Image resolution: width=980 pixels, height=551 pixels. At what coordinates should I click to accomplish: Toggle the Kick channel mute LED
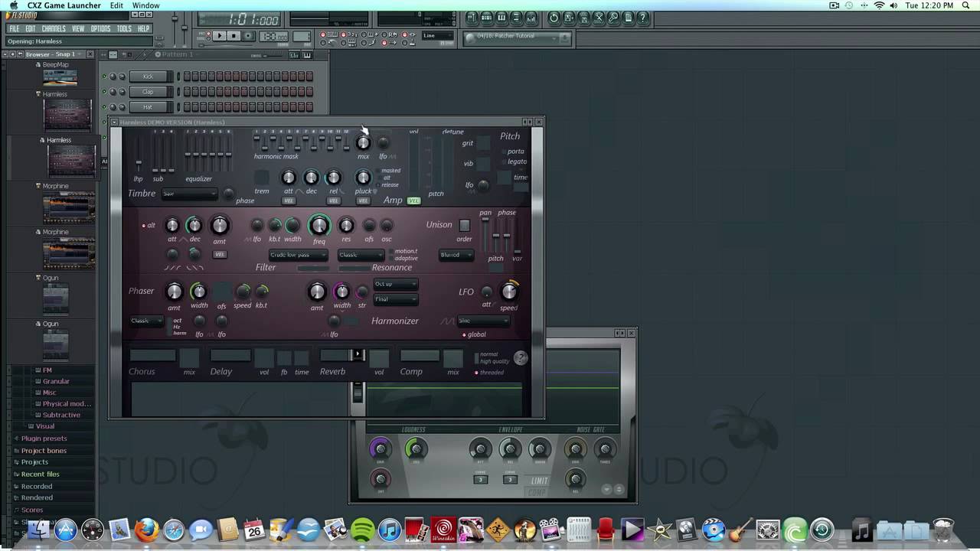(104, 77)
